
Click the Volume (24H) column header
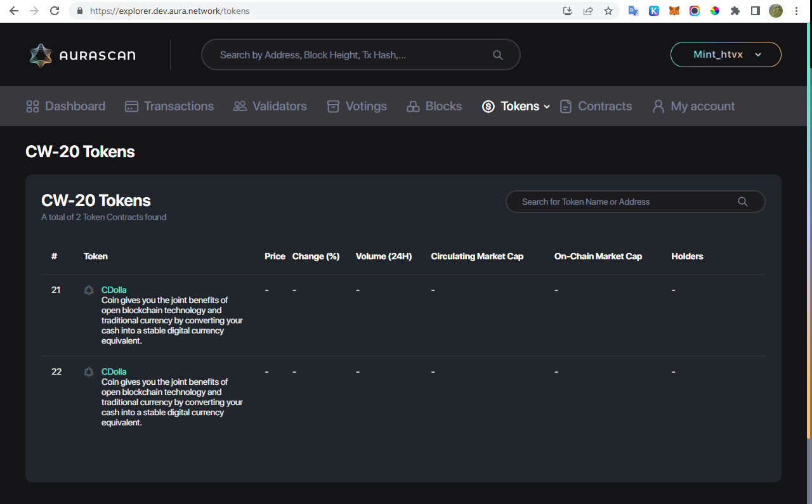point(384,257)
